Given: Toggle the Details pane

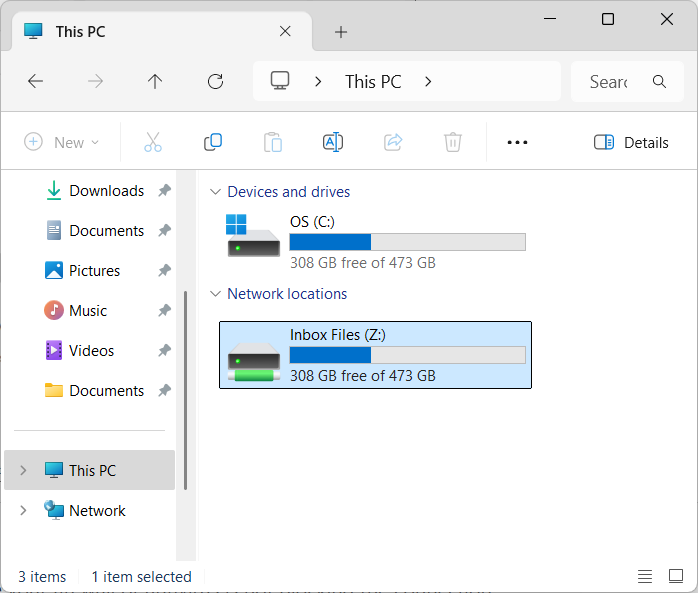Looking at the screenshot, I should point(631,142).
